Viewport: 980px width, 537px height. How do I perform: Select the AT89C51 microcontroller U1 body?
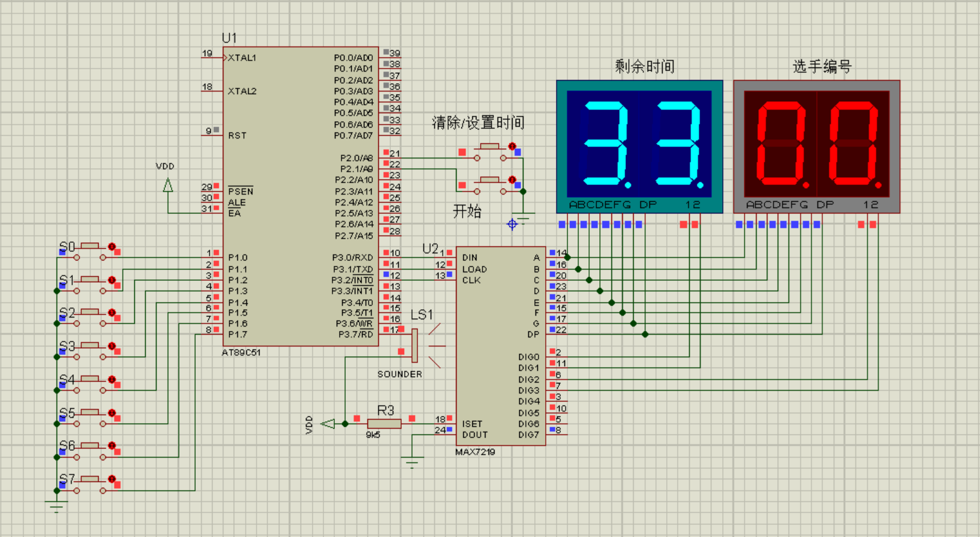pyautogui.click(x=301, y=196)
